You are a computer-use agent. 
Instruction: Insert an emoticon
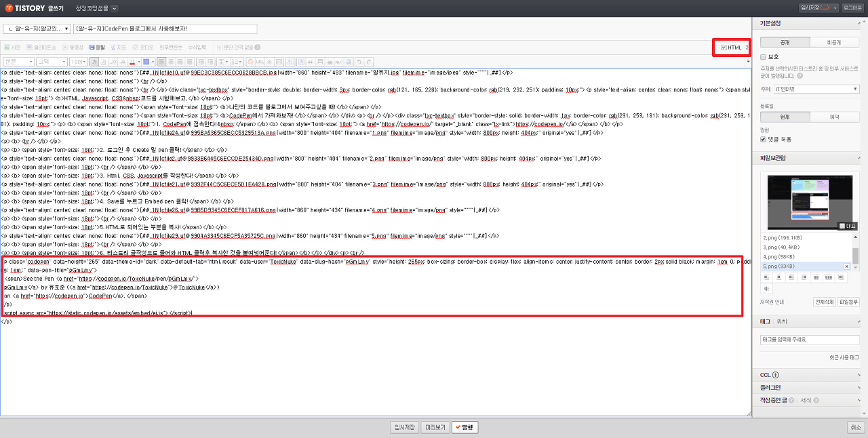(x=251, y=62)
